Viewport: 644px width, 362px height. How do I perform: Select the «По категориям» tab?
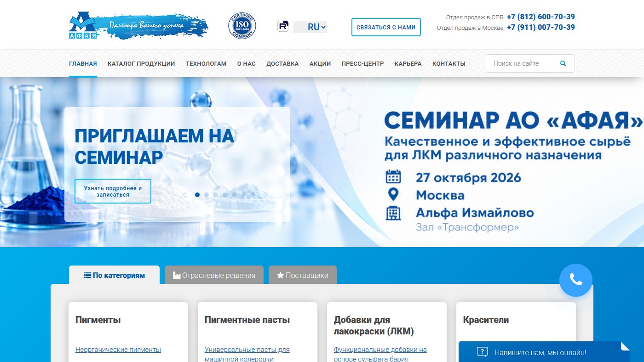pos(114,275)
